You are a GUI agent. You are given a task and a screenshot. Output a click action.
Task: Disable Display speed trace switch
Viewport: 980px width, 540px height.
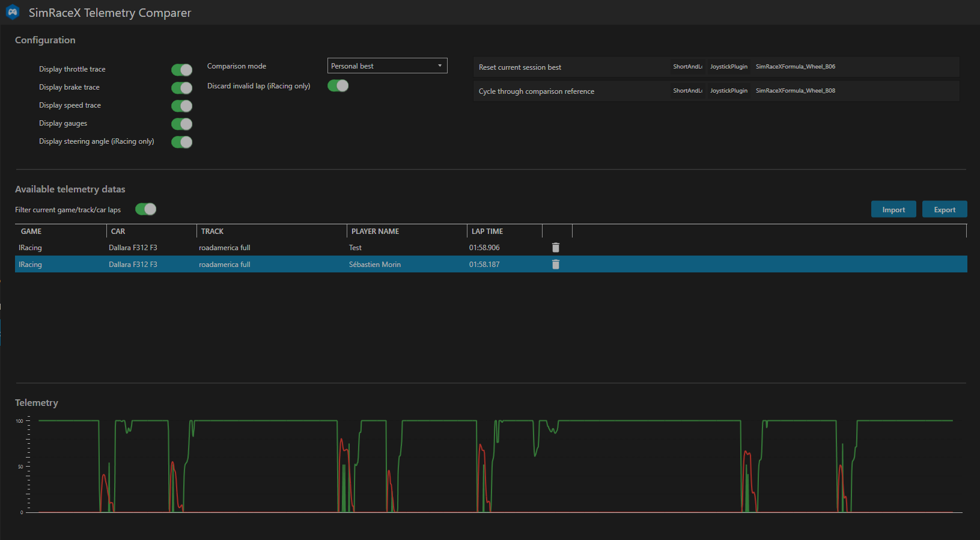pos(181,106)
